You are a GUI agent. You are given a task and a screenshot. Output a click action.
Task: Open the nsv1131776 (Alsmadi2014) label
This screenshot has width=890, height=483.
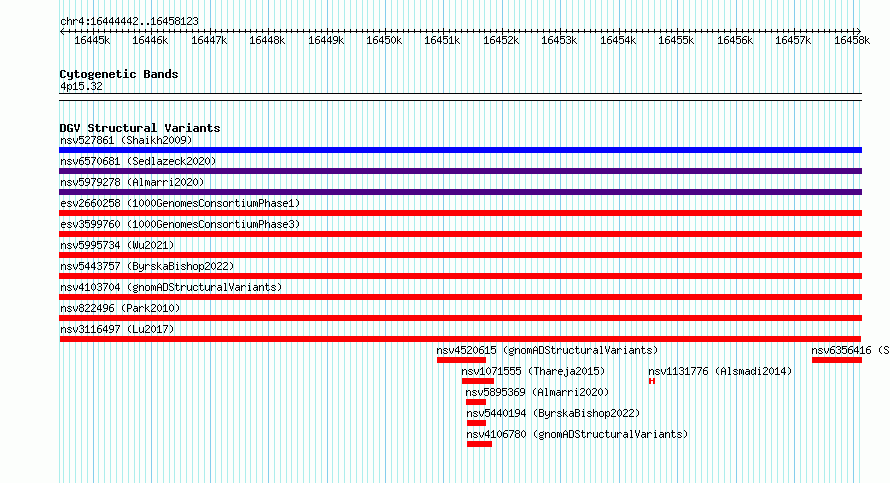coord(720,371)
